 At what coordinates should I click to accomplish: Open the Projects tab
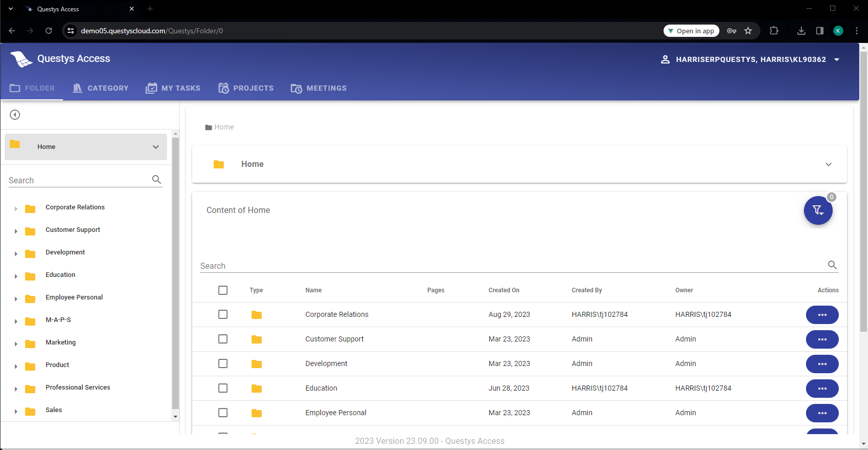(246, 88)
